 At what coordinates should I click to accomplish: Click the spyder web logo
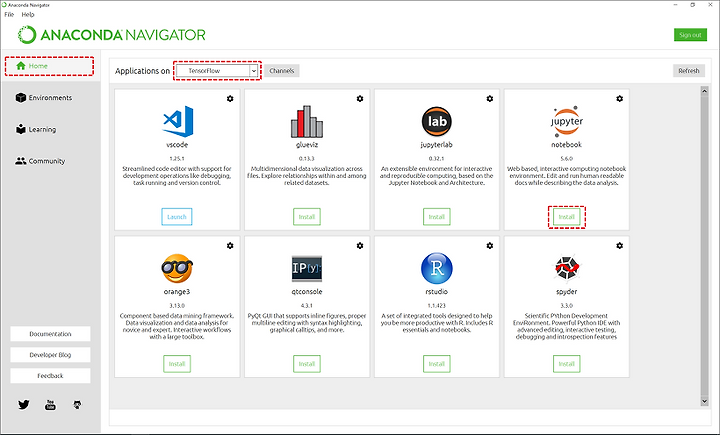click(x=567, y=268)
